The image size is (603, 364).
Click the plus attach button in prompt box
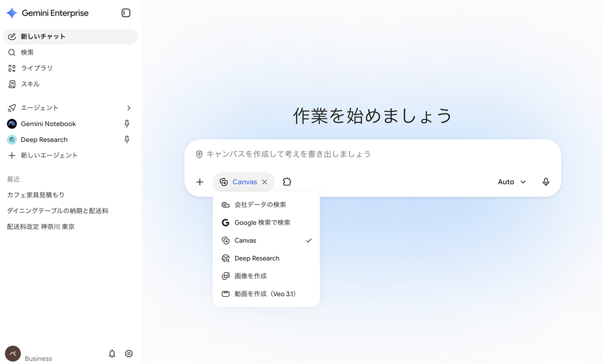click(x=200, y=182)
